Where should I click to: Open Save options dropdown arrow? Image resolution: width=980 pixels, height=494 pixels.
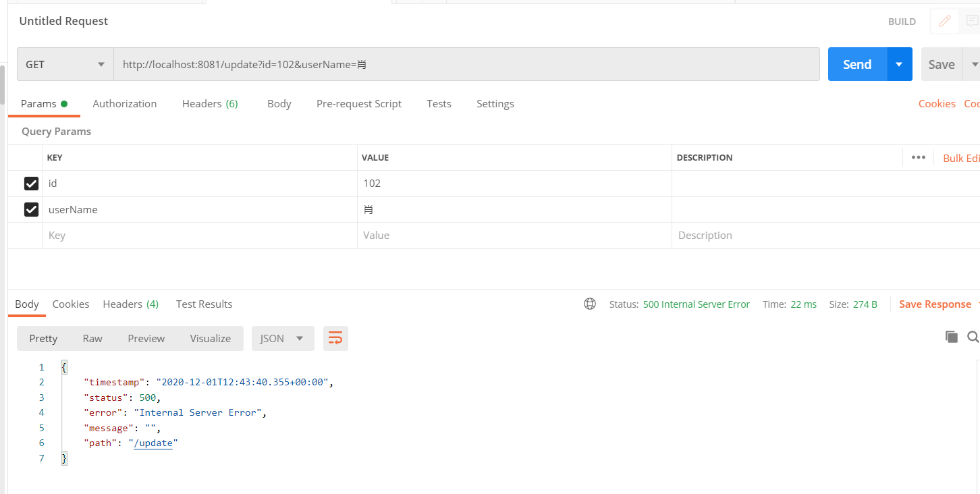975,63
